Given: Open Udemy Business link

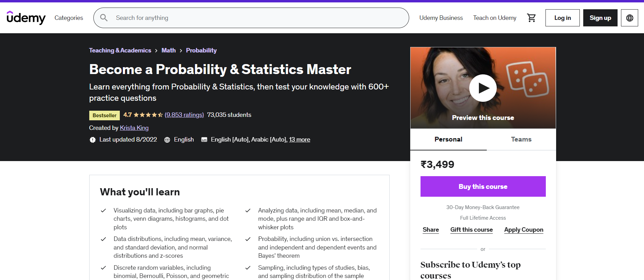Looking at the screenshot, I should point(441,18).
